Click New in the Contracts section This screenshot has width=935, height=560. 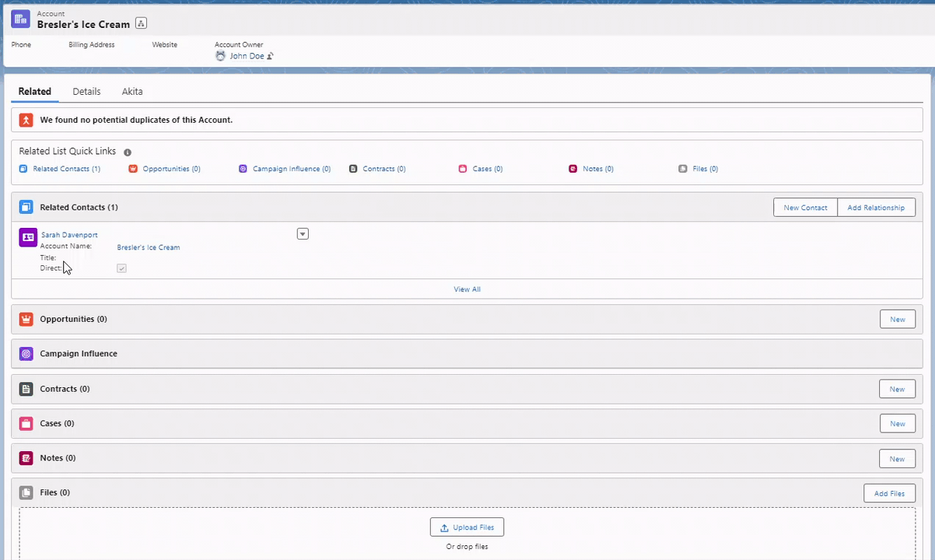click(x=897, y=389)
